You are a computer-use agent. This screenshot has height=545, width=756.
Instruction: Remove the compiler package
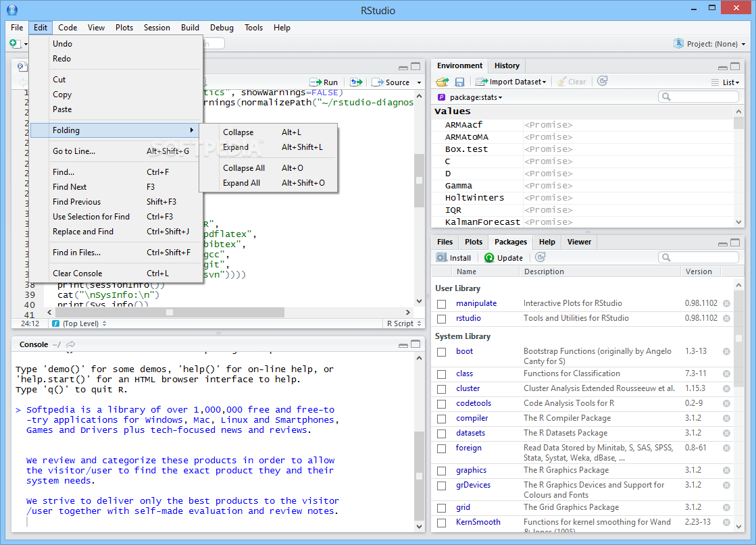click(726, 419)
